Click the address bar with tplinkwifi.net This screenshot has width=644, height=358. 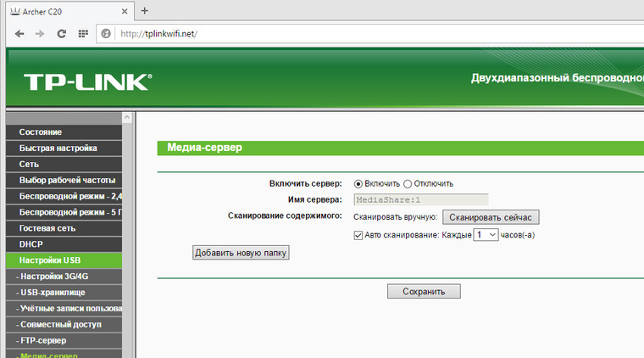point(369,34)
